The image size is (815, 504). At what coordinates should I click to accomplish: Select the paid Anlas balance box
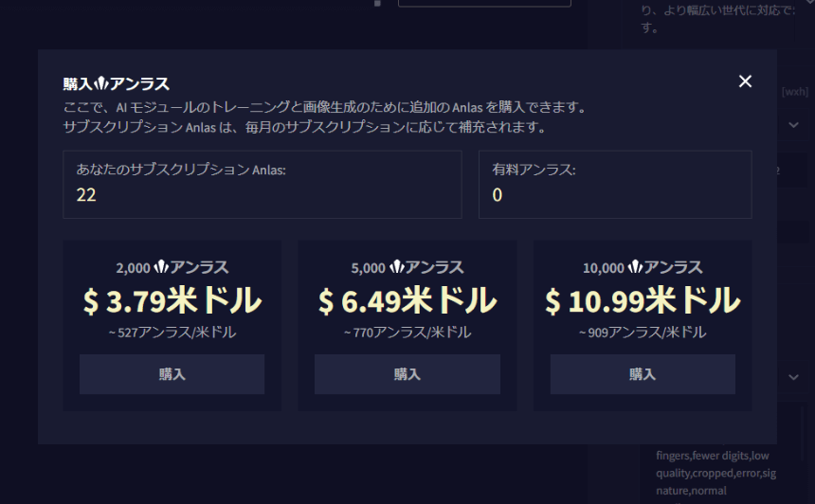[x=615, y=184]
